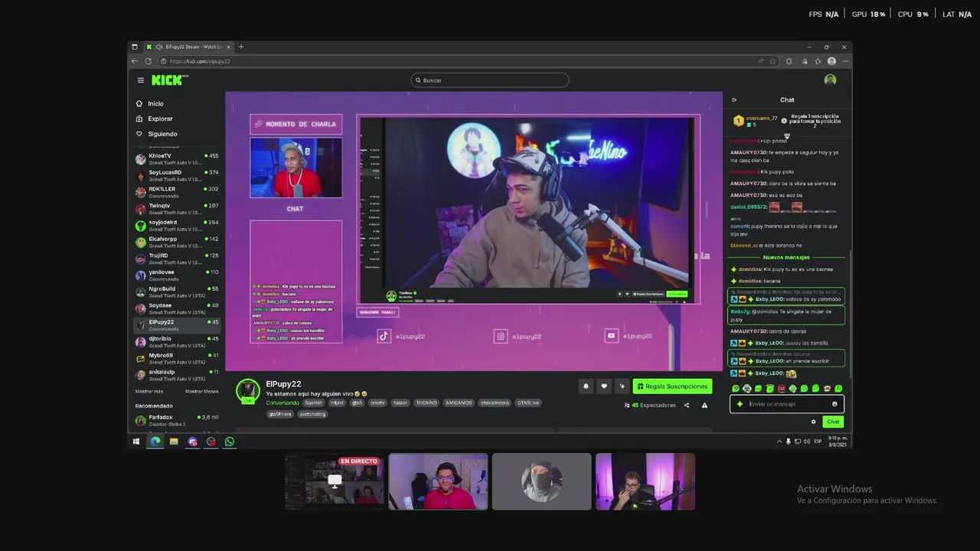Viewport: 980px width, 551px height.
Task: Open yanilovee channel in sidebar
Action: tap(177, 275)
